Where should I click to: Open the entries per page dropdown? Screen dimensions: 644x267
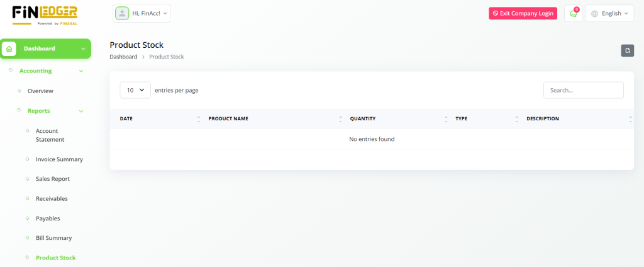point(135,90)
